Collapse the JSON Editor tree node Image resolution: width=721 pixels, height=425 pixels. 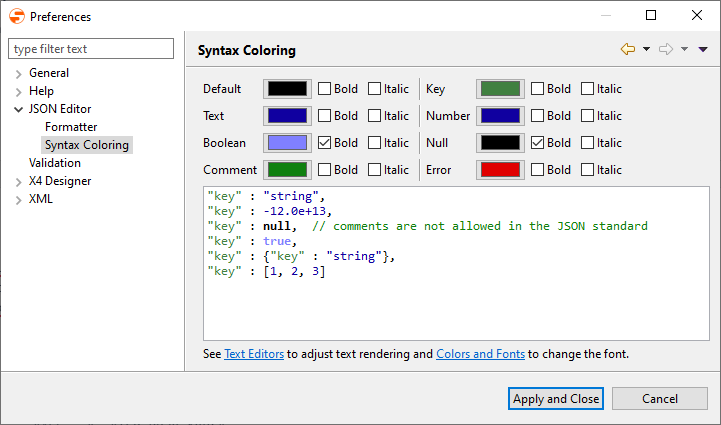[x=18, y=109]
